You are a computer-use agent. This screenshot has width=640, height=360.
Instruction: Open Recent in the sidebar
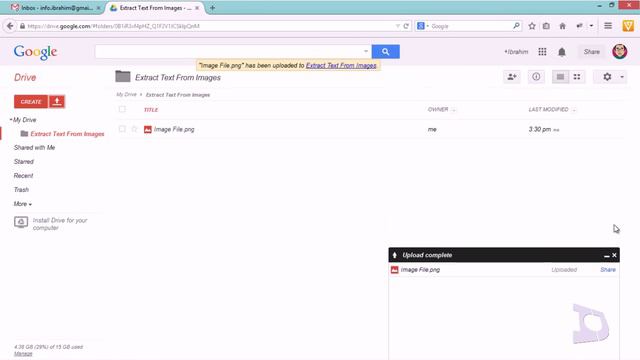[23, 176]
